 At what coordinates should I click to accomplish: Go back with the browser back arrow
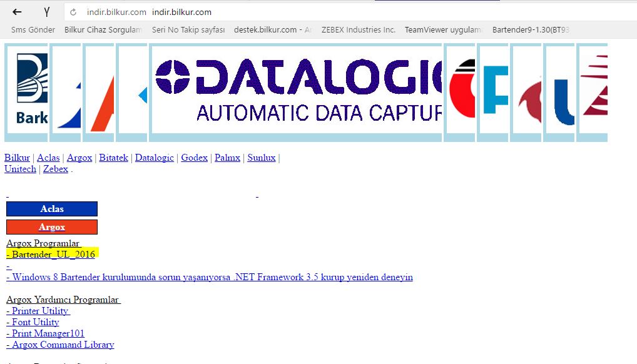click(17, 12)
